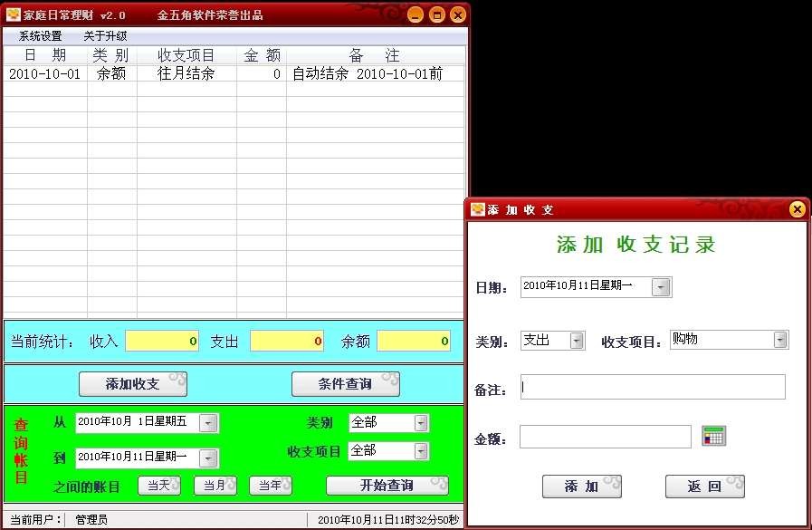
Task: Click the 金额 column header
Action: pos(262,55)
